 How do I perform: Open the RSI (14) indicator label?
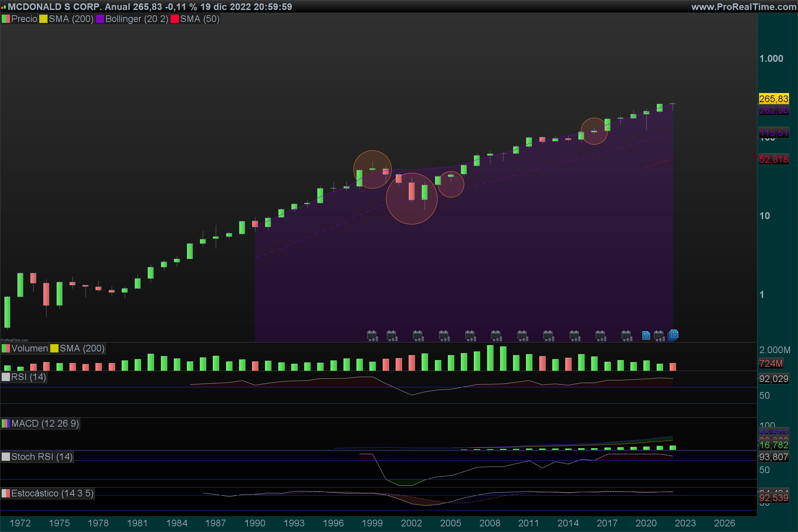(x=29, y=377)
